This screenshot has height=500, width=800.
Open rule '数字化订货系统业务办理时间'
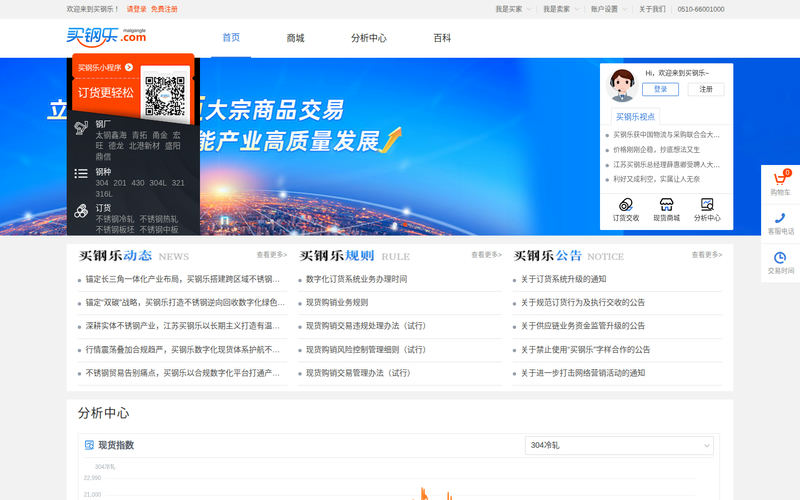(356, 279)
